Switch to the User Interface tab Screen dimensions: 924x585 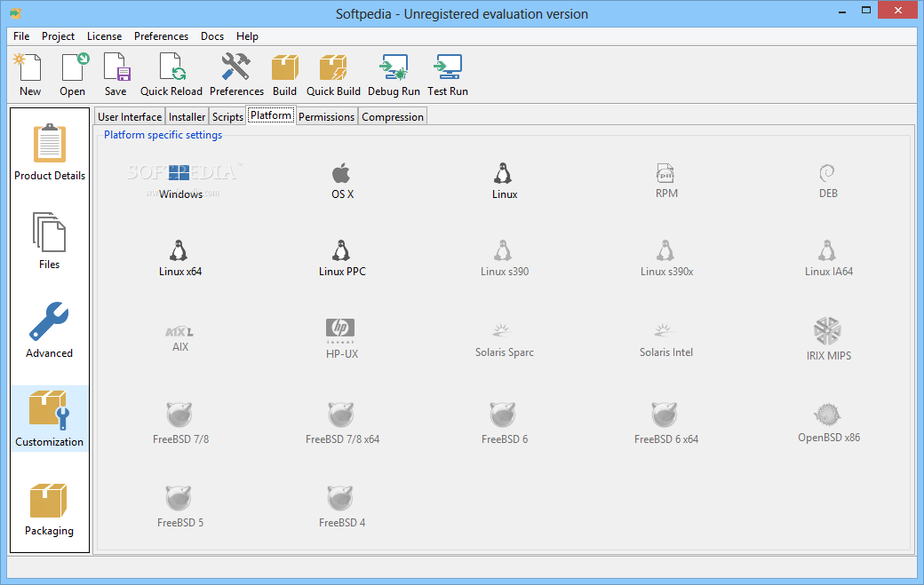pos(130,116)
